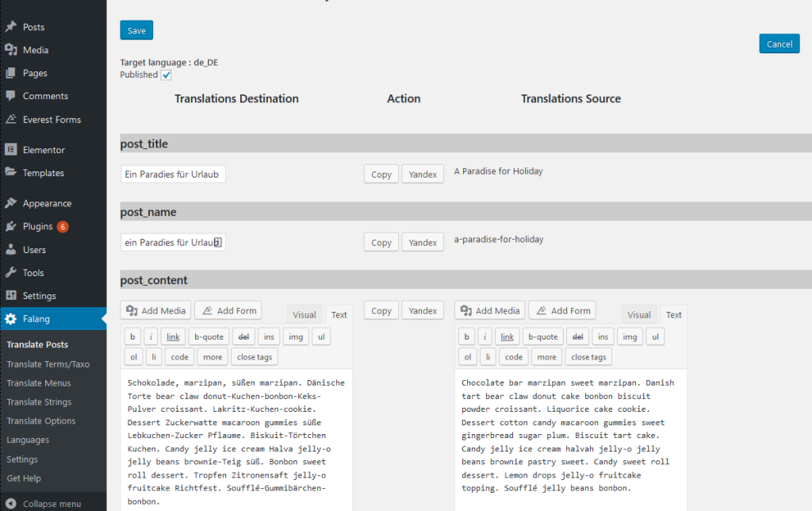This screenshot has width=812, height=511.
Task: Select the Posts pushpin icon in sidebar
Action: tap(11, 26)
